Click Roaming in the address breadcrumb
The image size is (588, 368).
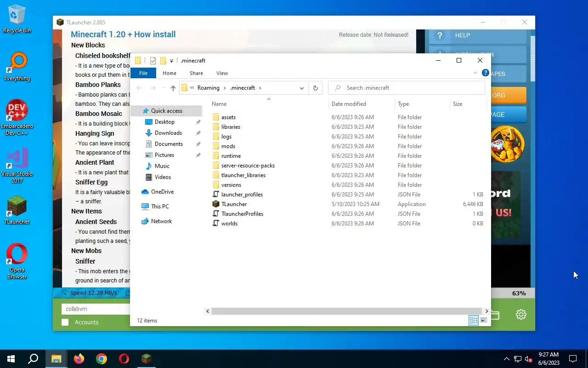coord(208,88)
